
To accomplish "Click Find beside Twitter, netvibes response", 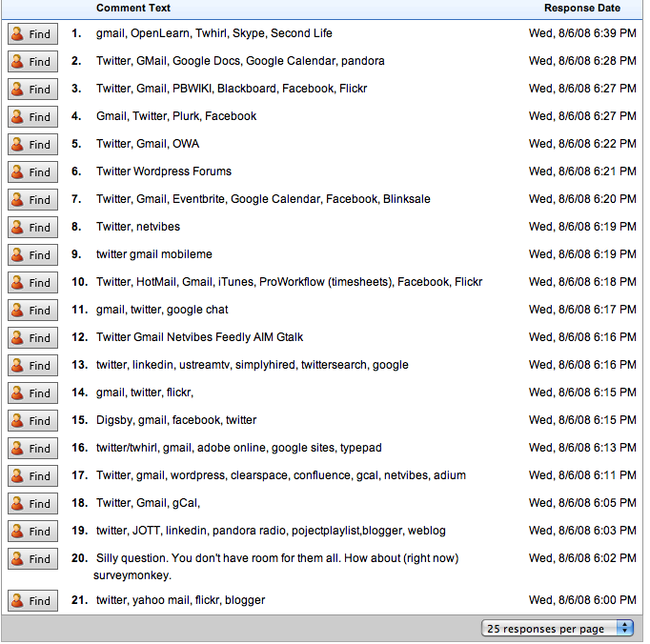I will (32, 227).
